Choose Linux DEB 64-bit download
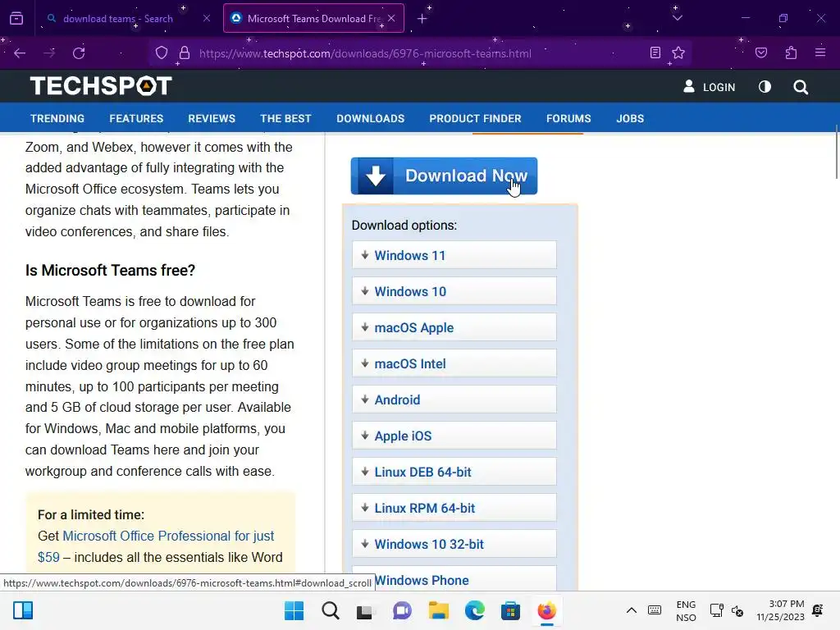Viewport: 840px width, 630px height. coord(454,472)
